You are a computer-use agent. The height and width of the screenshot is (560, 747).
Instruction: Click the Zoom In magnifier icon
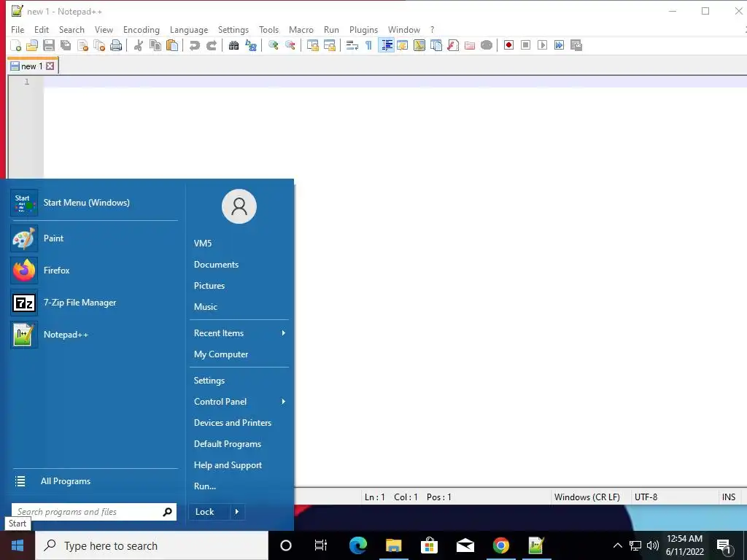273,45
